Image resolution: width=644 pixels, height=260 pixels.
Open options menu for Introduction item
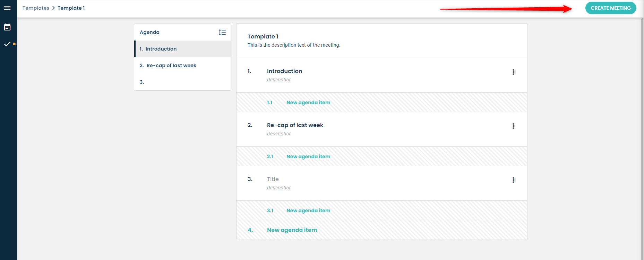513,72
